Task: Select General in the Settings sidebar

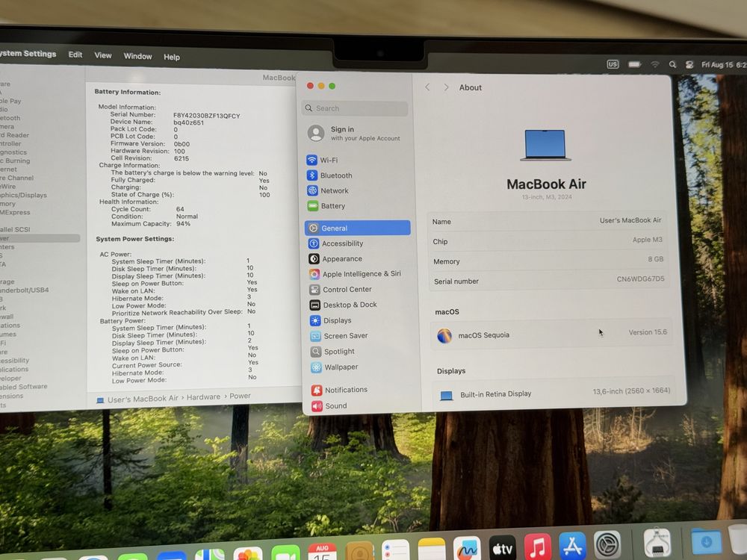Action: tap(357, 228)
